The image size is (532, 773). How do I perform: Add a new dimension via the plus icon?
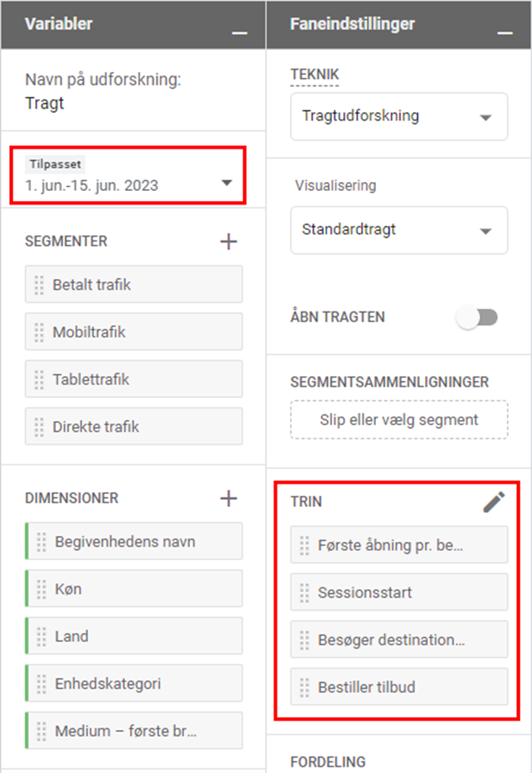[x=227, y=498]
